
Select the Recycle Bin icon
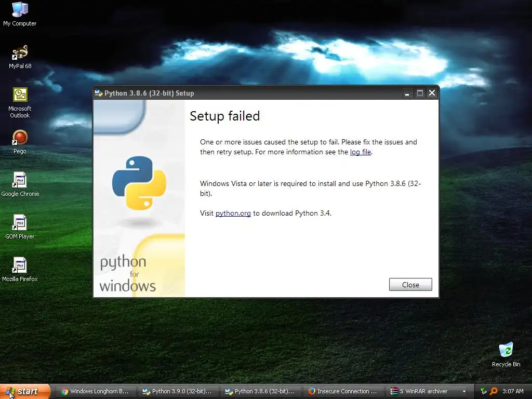506,354
